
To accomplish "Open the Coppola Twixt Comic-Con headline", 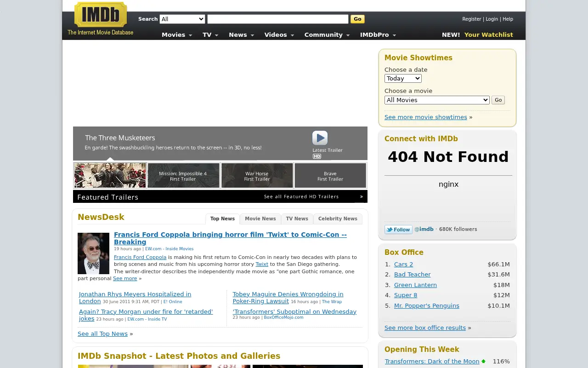I will point(230,238).
